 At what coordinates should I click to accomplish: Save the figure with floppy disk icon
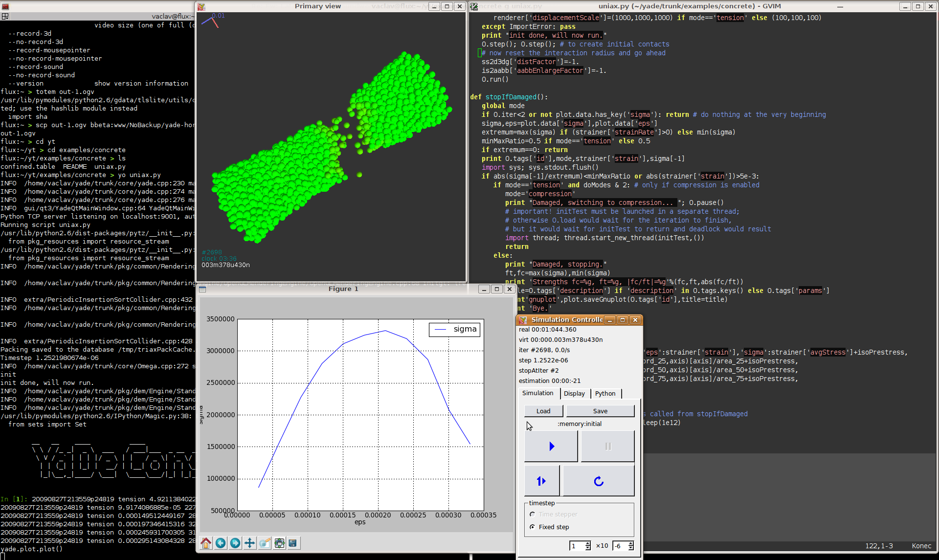pos(293,543)
